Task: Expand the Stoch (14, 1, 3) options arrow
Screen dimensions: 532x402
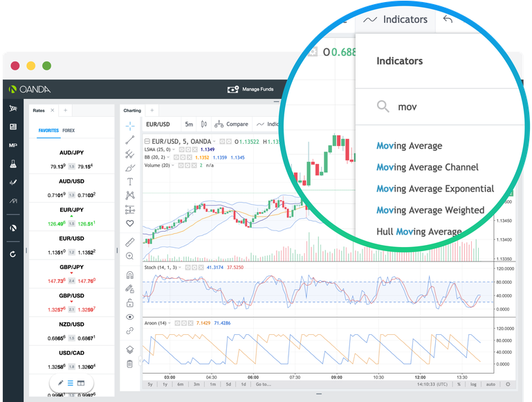Action: (180, 268)
